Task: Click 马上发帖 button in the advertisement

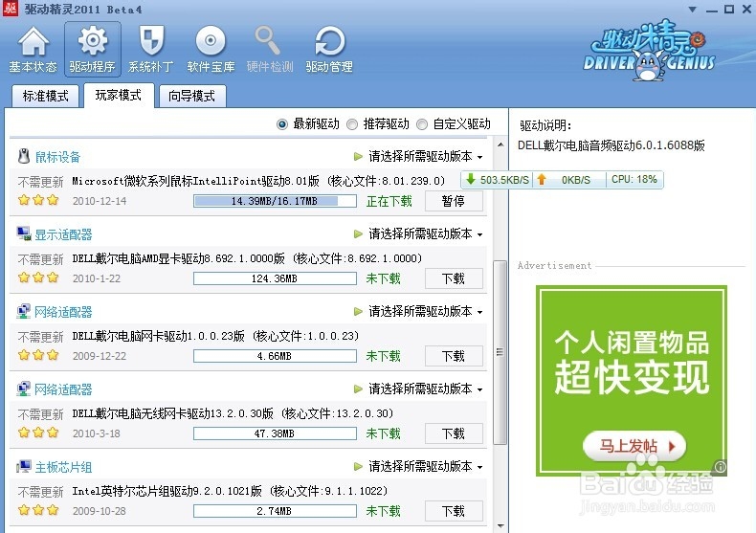Action: (x=634, y=446)
